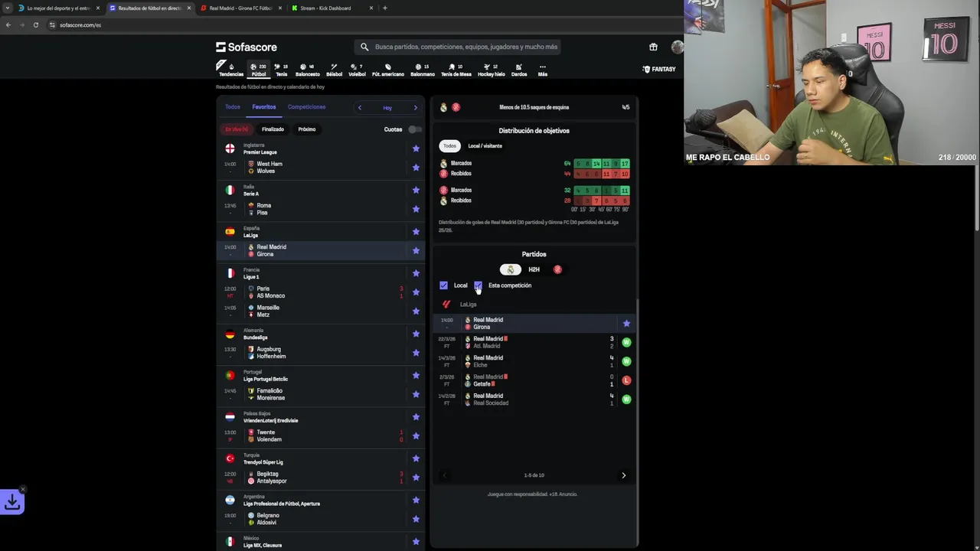The height and width of the screenshot is (551, 980).
Task: Open the Baloncesto section icon
Action: 307,70
